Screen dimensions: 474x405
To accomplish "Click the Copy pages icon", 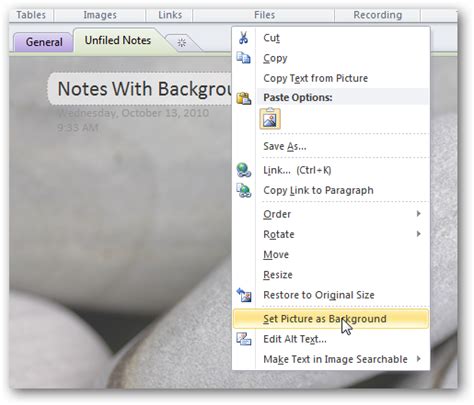I will point(243,58).
